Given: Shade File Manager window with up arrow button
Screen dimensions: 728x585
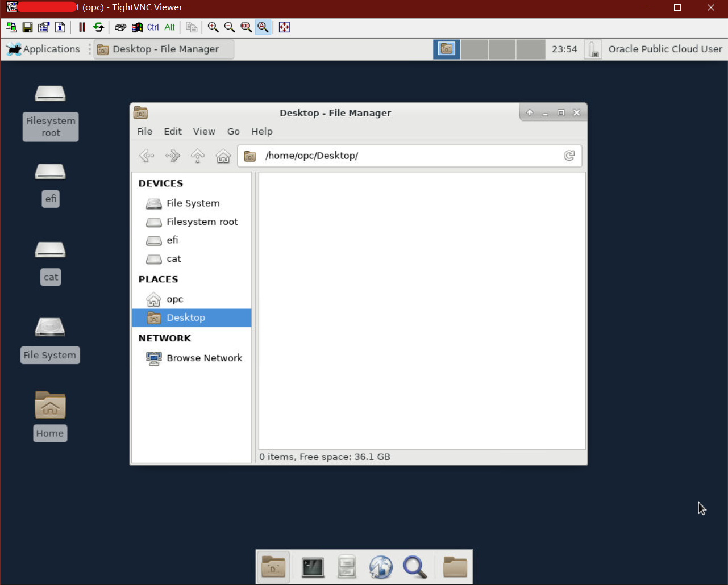Looking at the screenshot, I should point(530,112).
